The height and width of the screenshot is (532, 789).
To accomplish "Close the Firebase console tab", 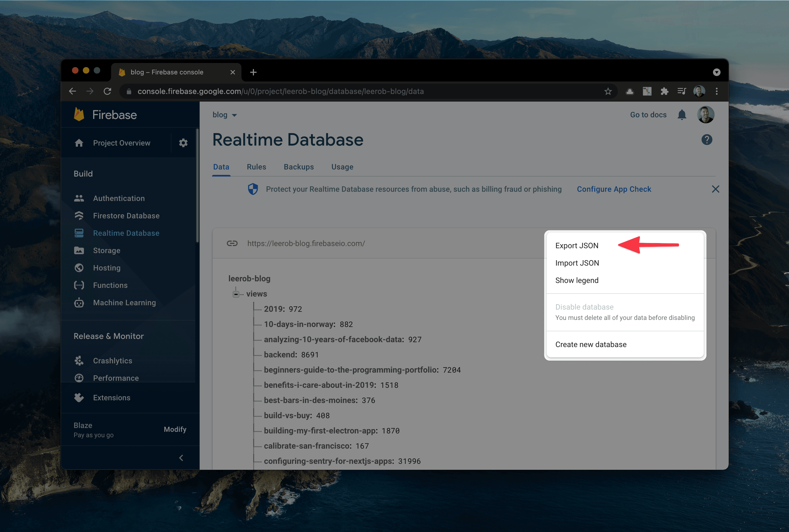I will (x=232, y=72).
